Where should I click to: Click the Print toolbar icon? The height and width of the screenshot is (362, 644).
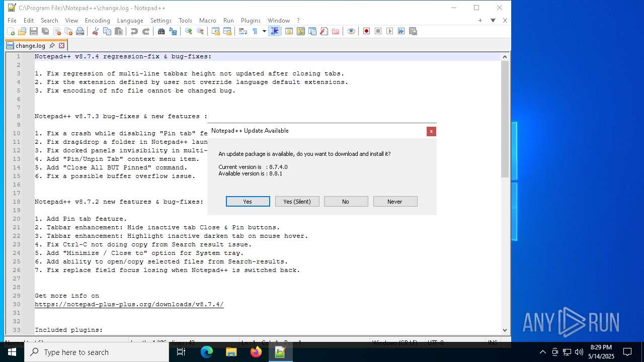click(80, 31)
